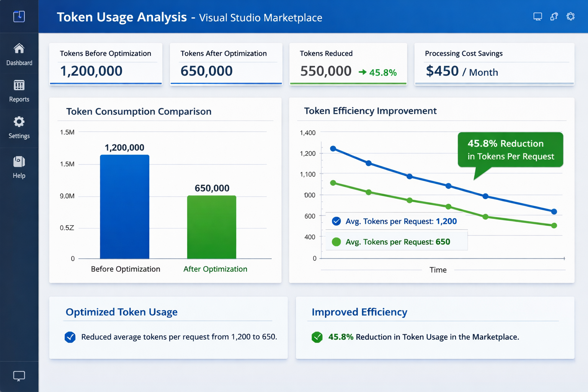Click the blue checkmark under Optimized Token Usage
Image resolution: width=588 pixels, height=392 pixels.
click(x=70, y=337)
